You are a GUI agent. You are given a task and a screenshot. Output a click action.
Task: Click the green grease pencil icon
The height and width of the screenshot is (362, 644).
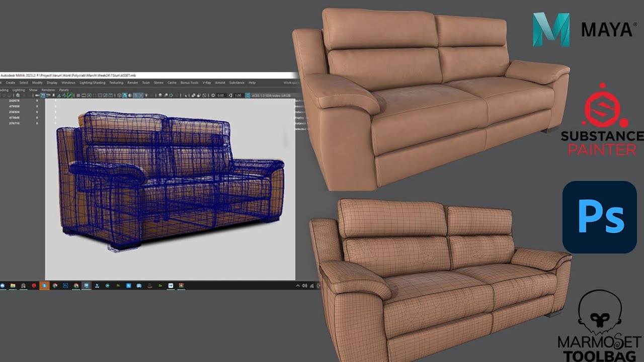69,95
